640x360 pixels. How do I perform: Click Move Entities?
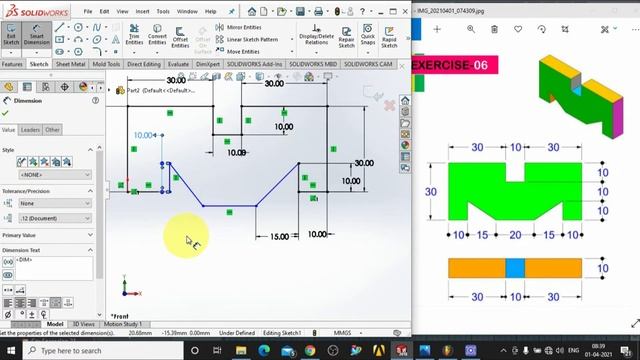pyautogui.click(x=238, y=51)
